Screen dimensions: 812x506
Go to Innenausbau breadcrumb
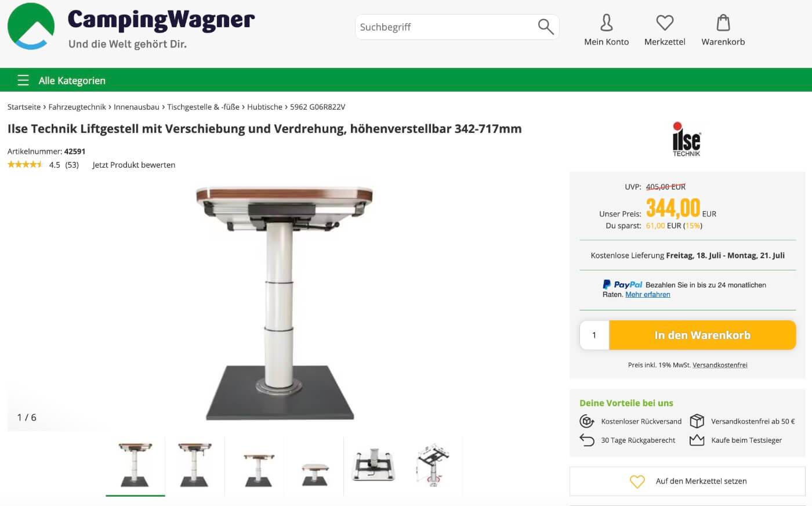pos(136,107)
